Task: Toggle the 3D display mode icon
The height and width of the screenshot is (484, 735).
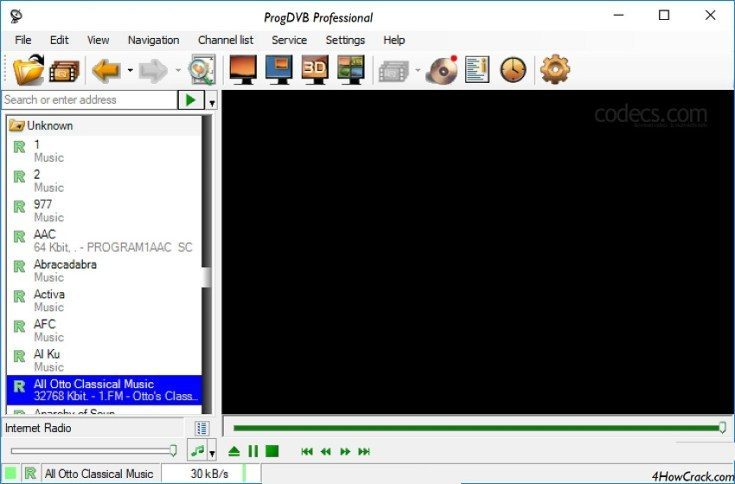Action: click(x=315, y=70)
